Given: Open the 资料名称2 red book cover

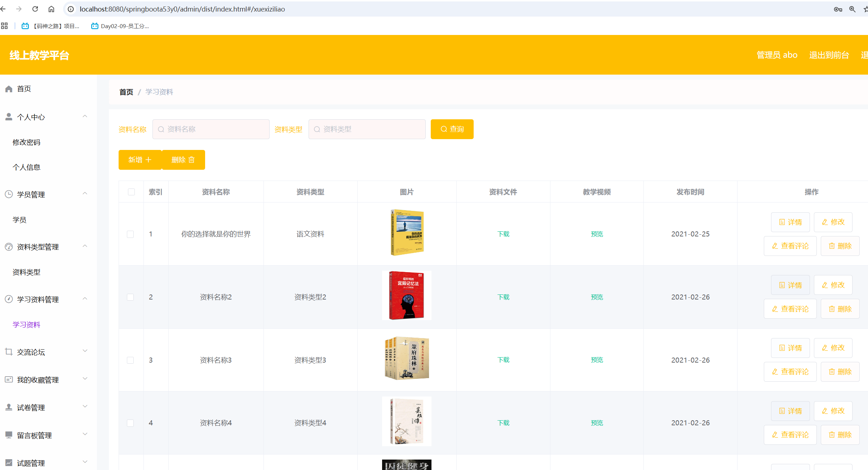Looking at the screenshot, I should point(407,295).
